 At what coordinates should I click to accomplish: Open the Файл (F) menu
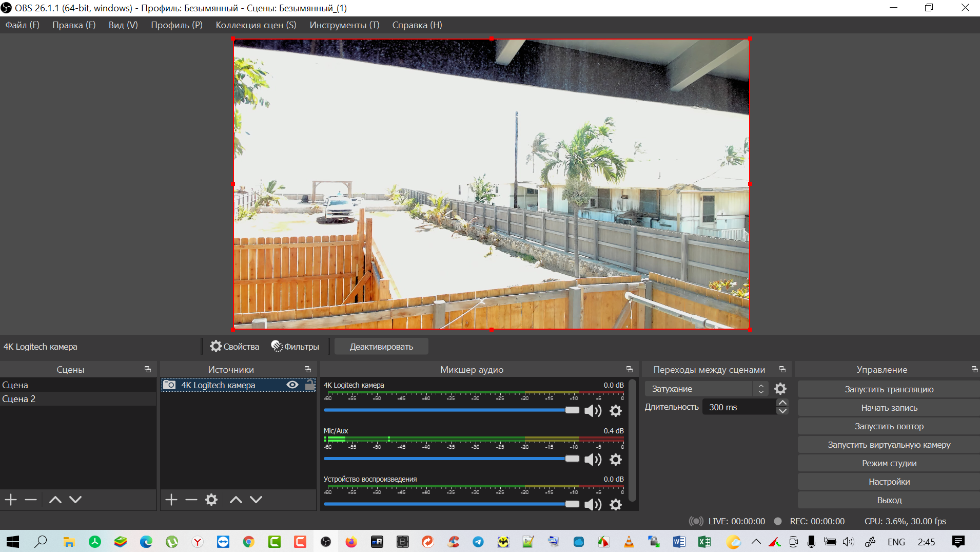click(23, 25)
